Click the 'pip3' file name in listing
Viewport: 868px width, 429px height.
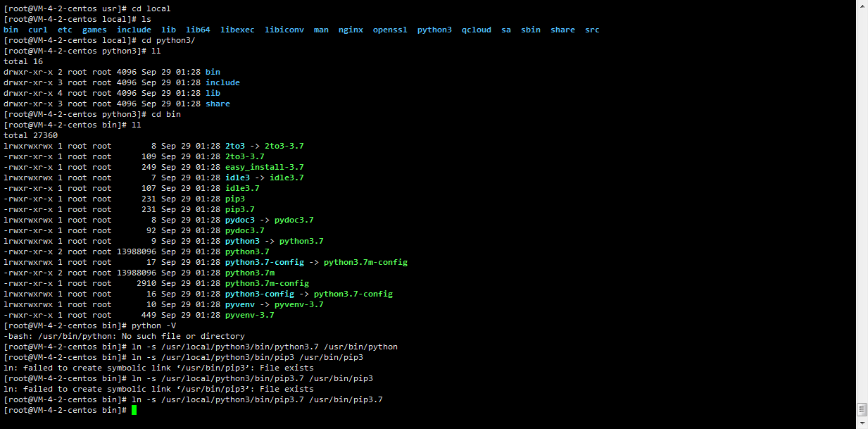(235, 199)
